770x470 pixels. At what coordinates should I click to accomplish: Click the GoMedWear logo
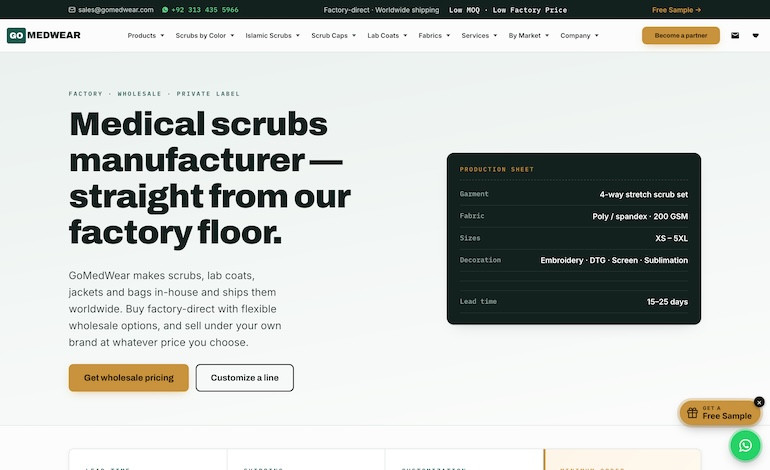click(44, 35)
